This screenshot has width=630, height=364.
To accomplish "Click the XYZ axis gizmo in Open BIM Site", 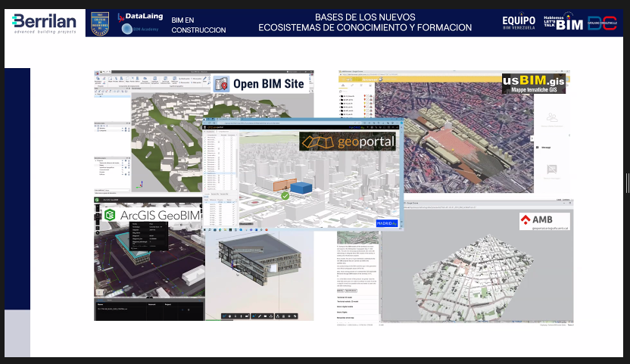I will tap(140, 185).
